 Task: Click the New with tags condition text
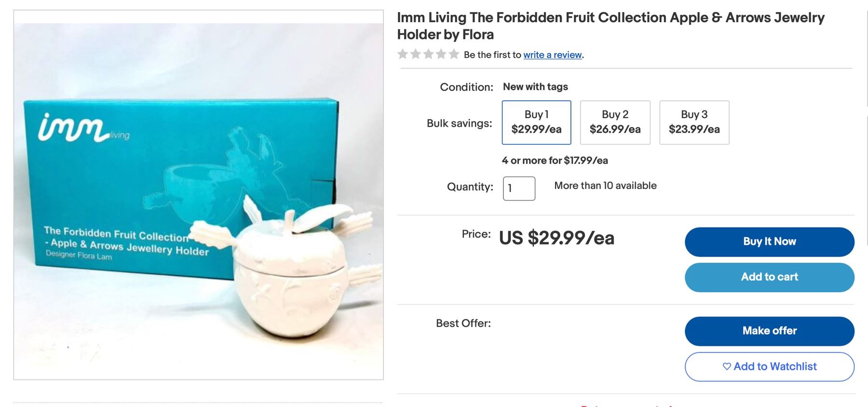[535, 87]
